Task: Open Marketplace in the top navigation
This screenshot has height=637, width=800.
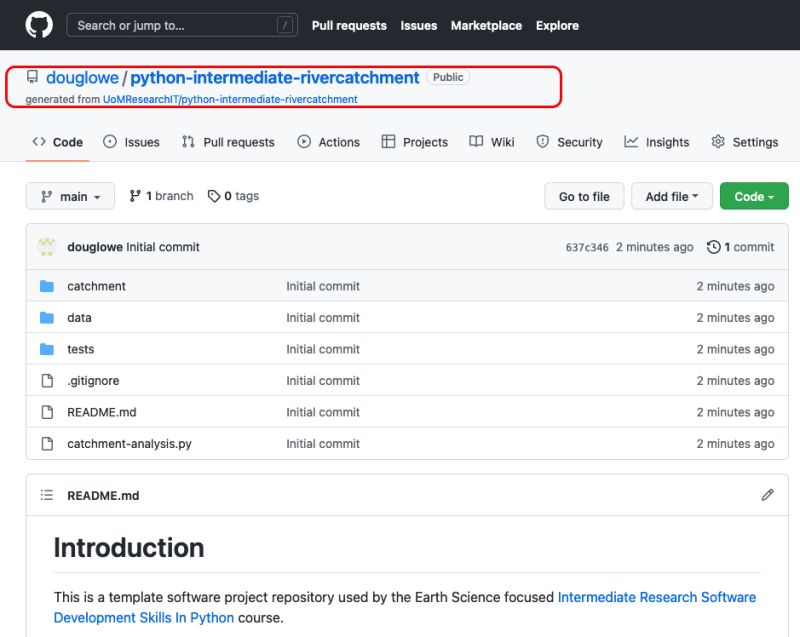Action: (486, 26)
